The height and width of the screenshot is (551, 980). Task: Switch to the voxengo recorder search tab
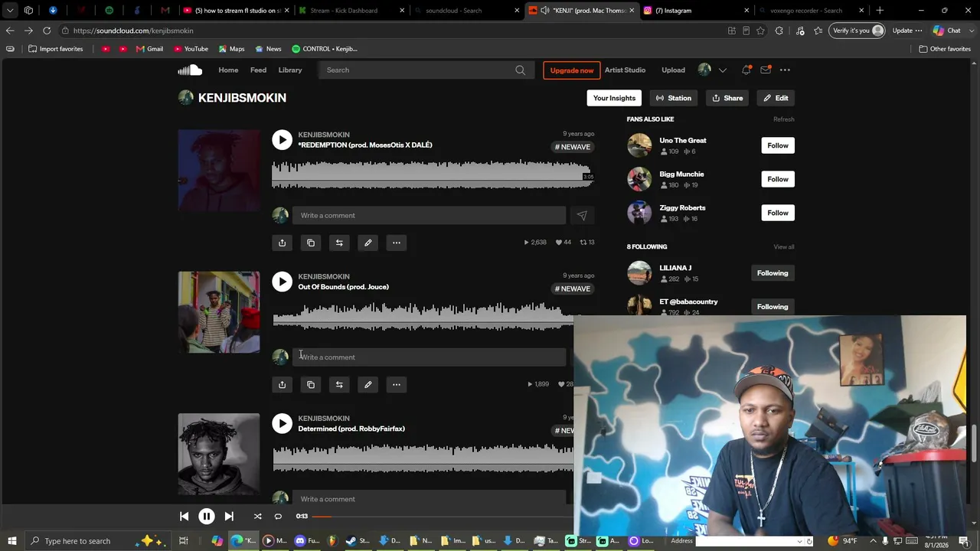pos(812,11)
